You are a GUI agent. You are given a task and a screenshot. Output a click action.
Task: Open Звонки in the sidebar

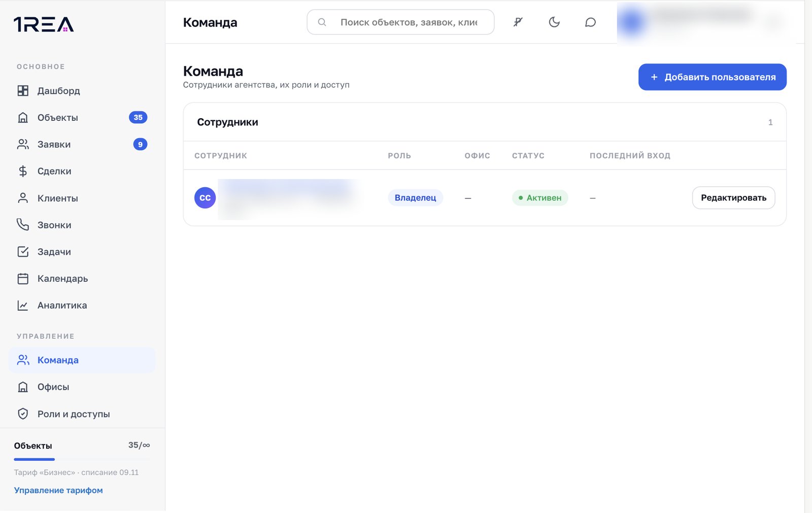tap(82, 225)
